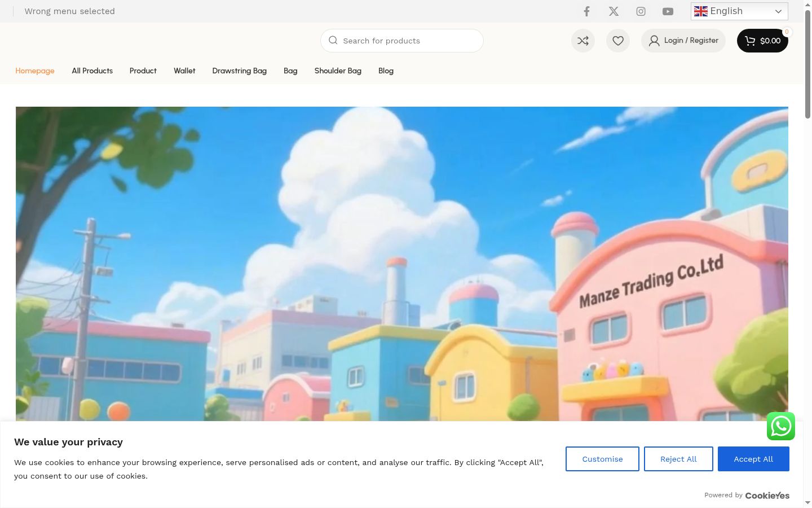The image size is (812, 508).
Task: Click the 'We value your privacy' heading
Action: pos(68,442)
